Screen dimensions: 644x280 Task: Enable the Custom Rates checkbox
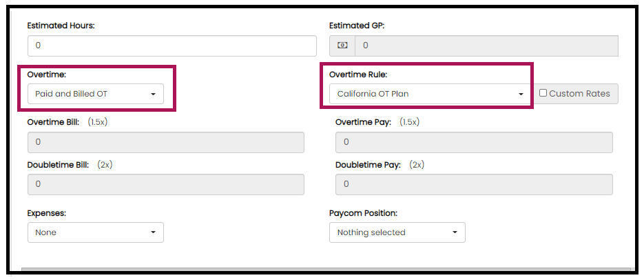(x=543, y=93)
